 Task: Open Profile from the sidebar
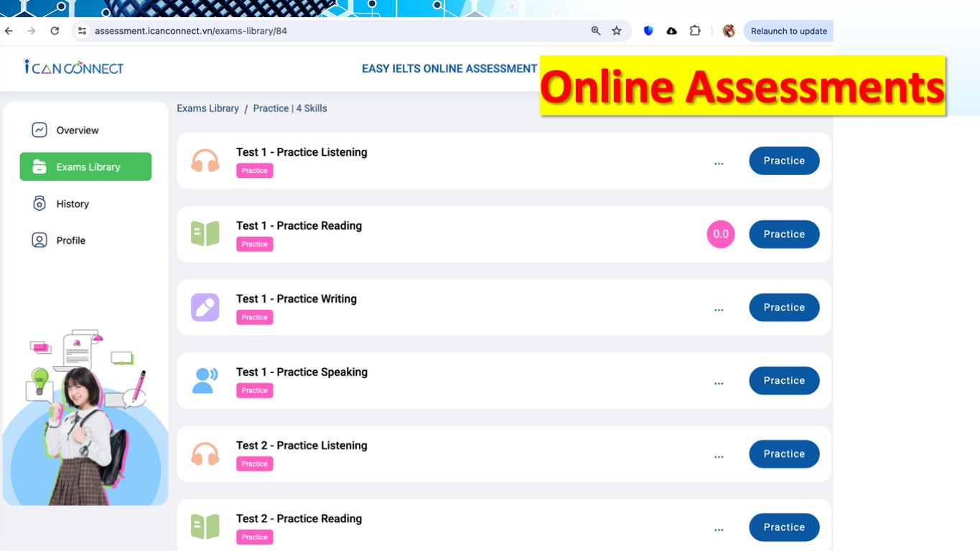tap(71, 240)
